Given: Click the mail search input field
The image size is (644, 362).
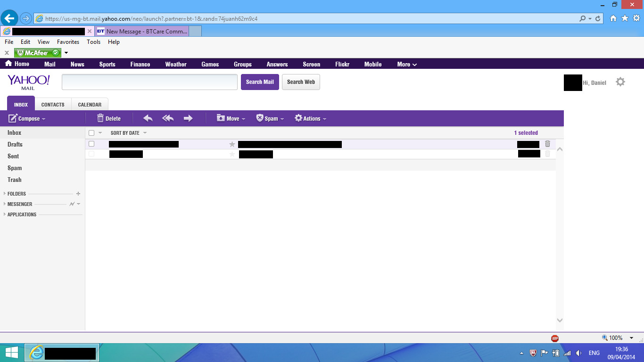Looking at the screenshot, I should tap(149, 82).
